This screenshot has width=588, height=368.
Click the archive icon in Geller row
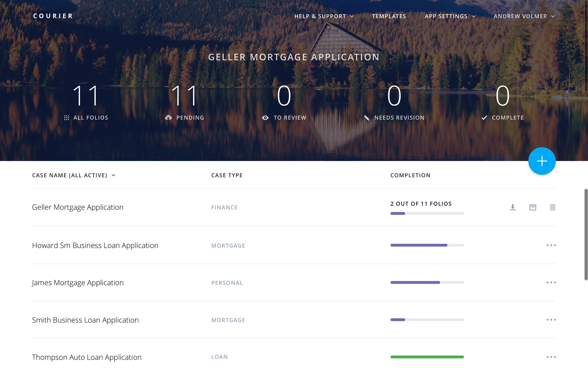click(533, 207)
